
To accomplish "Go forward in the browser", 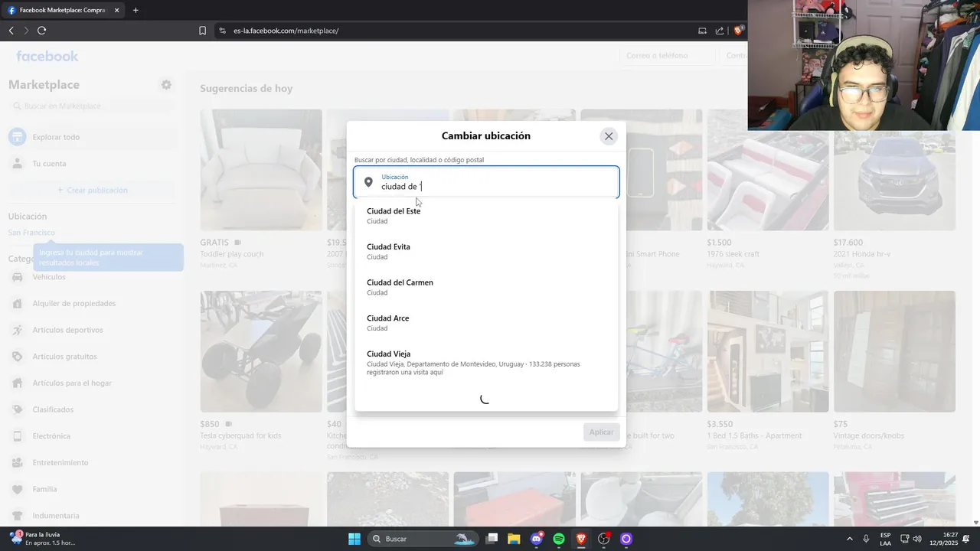I will tap(26, 31).
